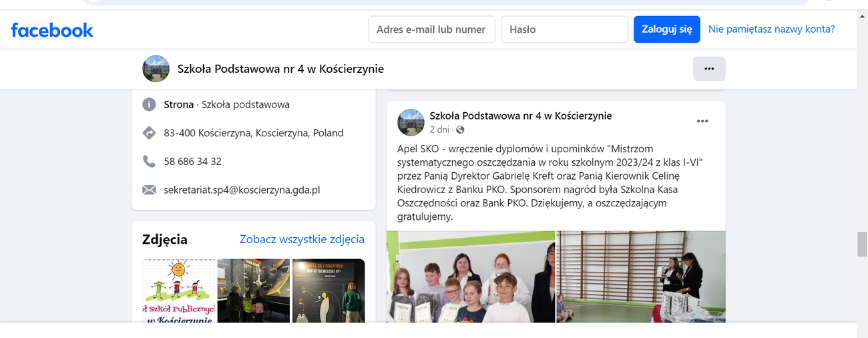Click the Zaloguj się button
This screenshot has width=868, height=338.
tap(667, 29)
